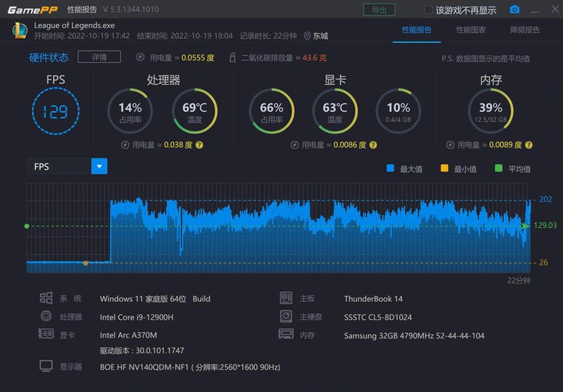Click the processor power usage help icon
The height and width of the screenshot is (392, 563).
[199, 145]
